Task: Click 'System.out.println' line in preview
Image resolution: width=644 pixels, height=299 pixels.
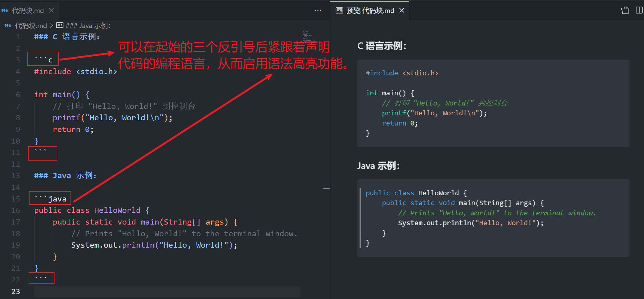Action: coord(471,223)
